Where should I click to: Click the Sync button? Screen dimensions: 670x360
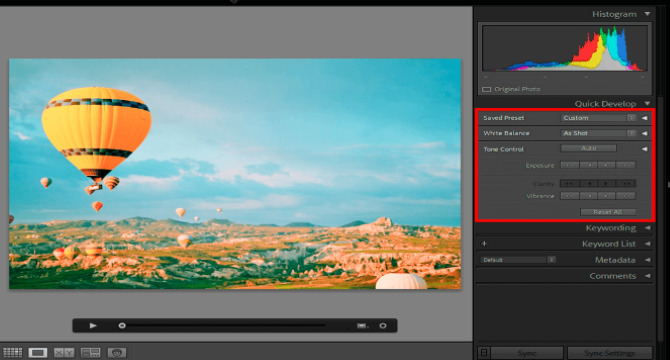(527, 353)
